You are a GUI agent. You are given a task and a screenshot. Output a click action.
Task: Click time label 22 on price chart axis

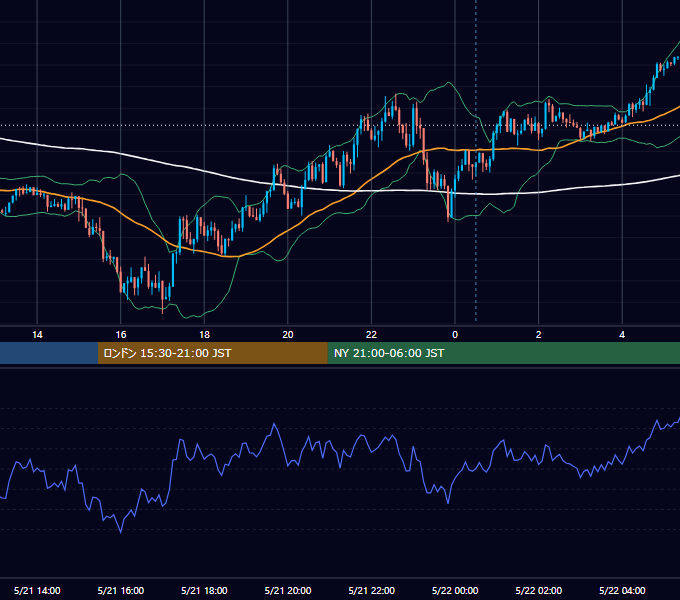371,335
